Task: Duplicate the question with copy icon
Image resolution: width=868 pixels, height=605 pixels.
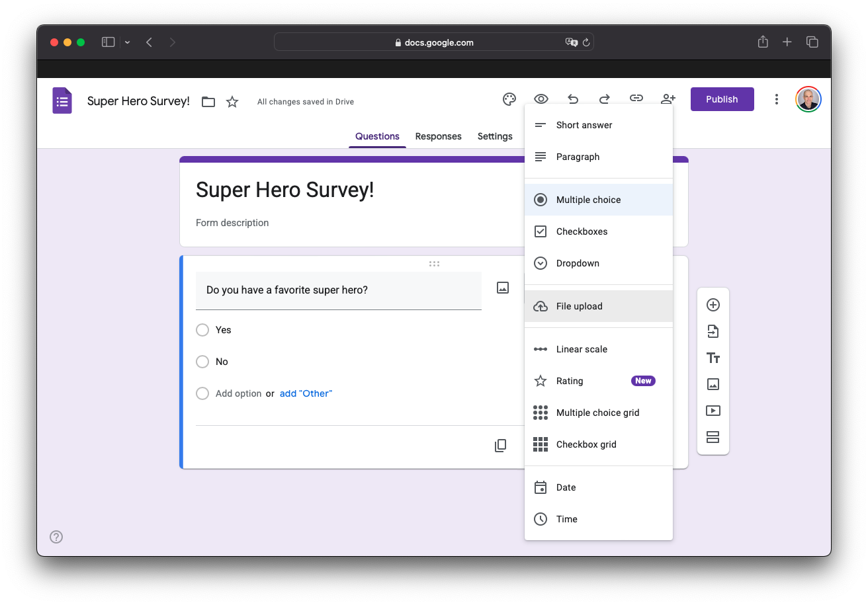Action: [500, 446]
